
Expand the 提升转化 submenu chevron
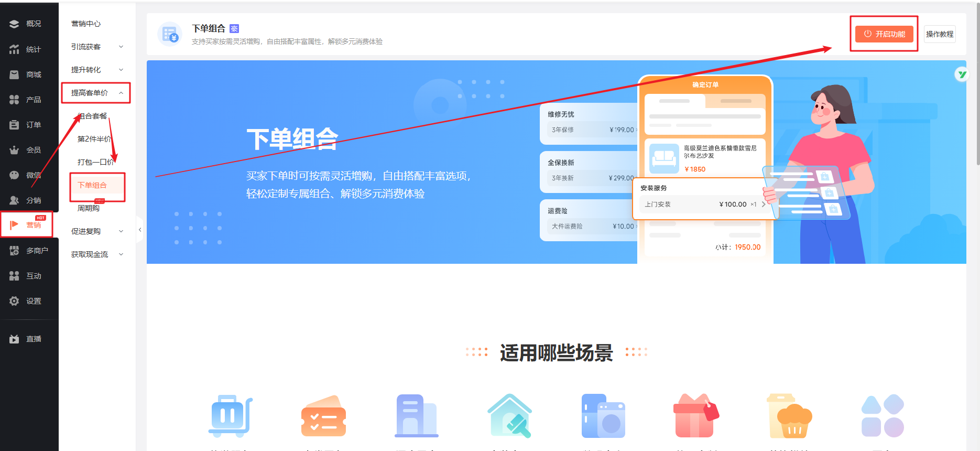click(x=121, y=70)
